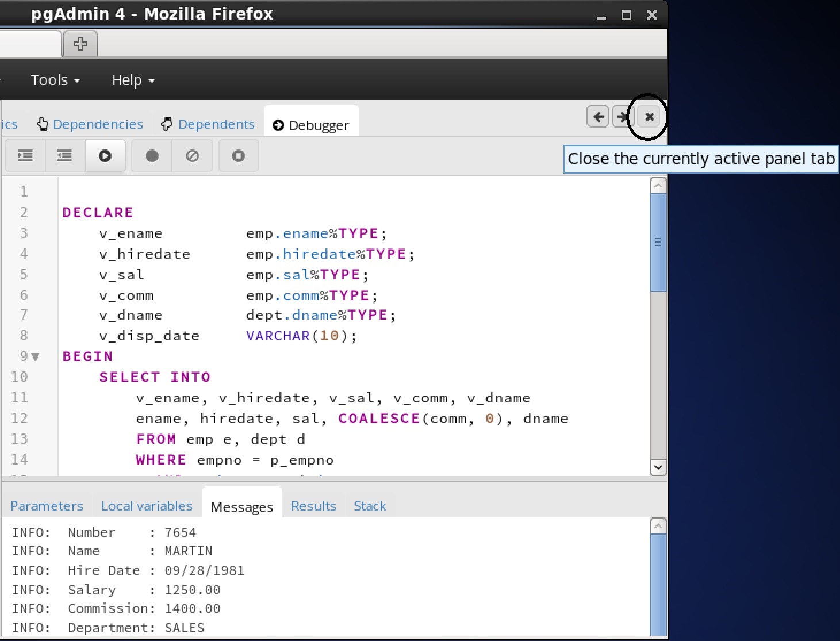Clear all breakpoints with the slashed circle icon
Image resolution: width=840 pixels, height=641 pixels.
click(x=192, y=156)
